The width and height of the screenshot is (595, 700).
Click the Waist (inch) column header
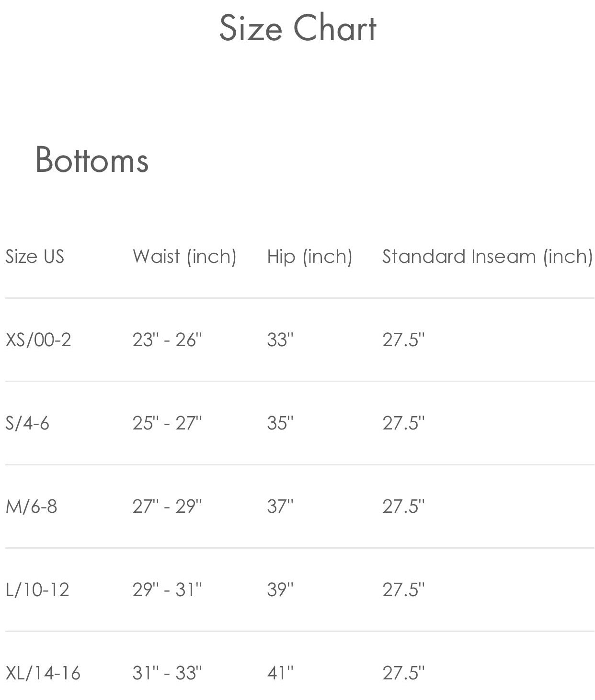pos(184,257)
